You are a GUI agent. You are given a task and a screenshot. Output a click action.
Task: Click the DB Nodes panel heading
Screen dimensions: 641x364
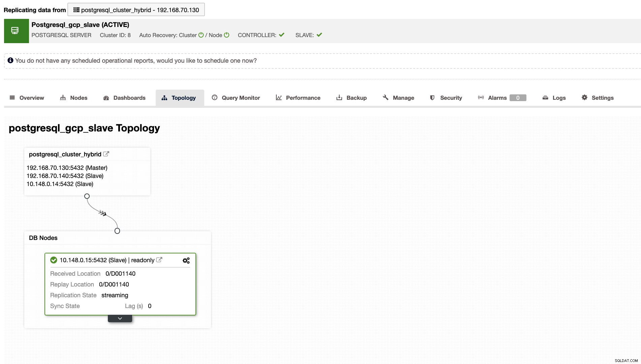click(x=43, y=238)
